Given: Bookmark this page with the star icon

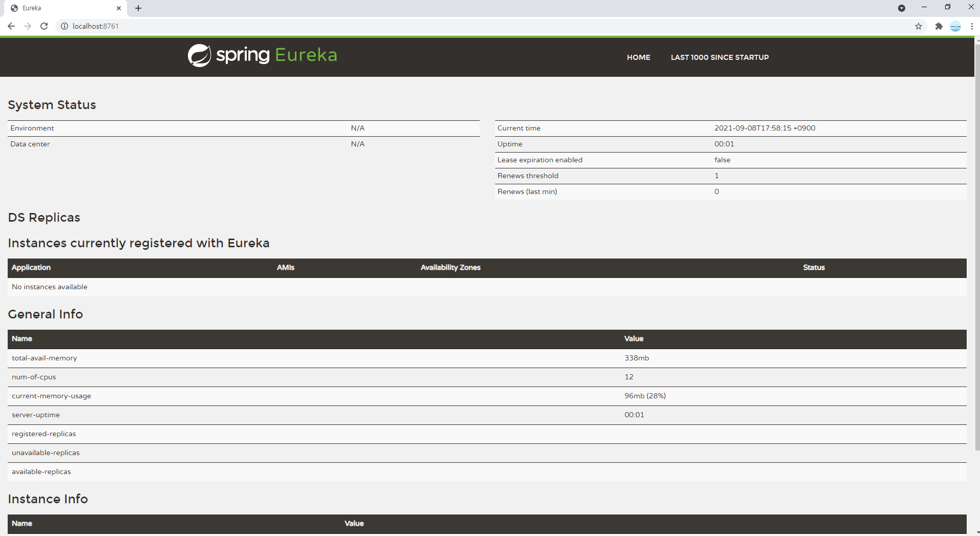Looking at the screenshot, I should (919, 26).
